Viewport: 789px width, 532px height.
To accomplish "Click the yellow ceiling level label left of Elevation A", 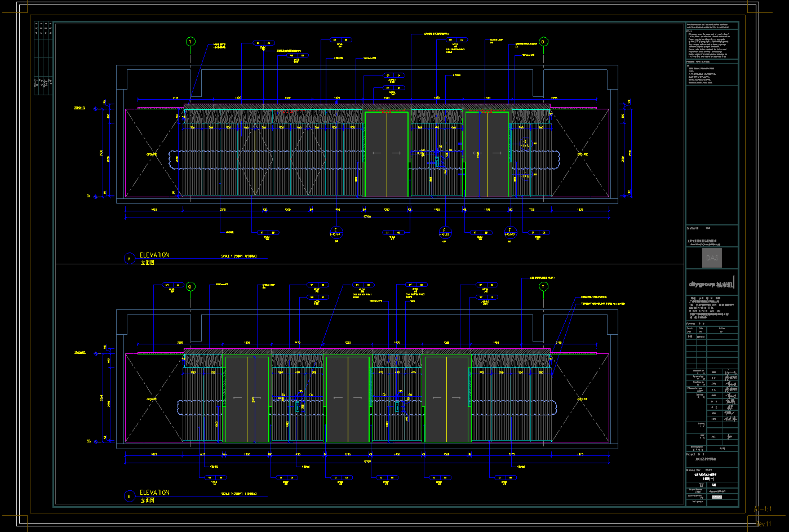I will (79, 108).
